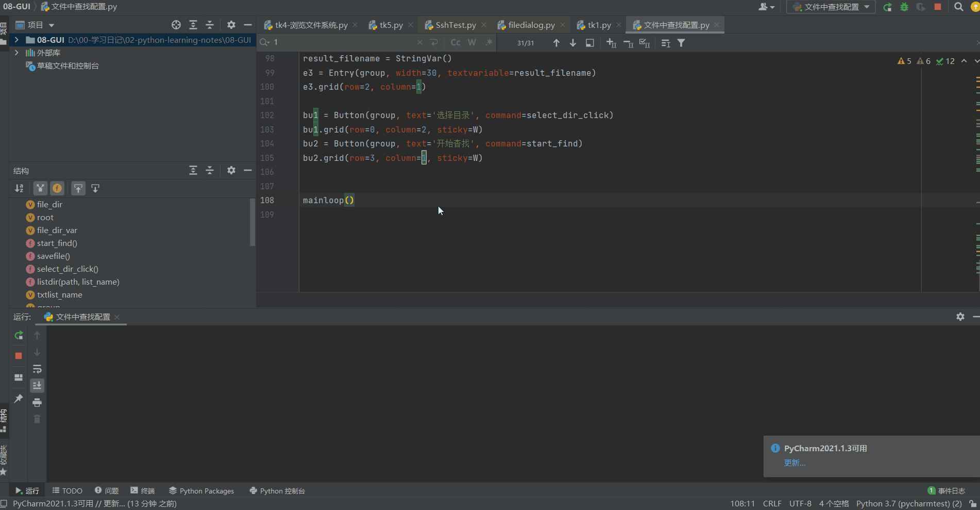Viewport: 980px width, 510px height.
Task: Toggle whole words W option in search
Action: [x=472, y=42]
